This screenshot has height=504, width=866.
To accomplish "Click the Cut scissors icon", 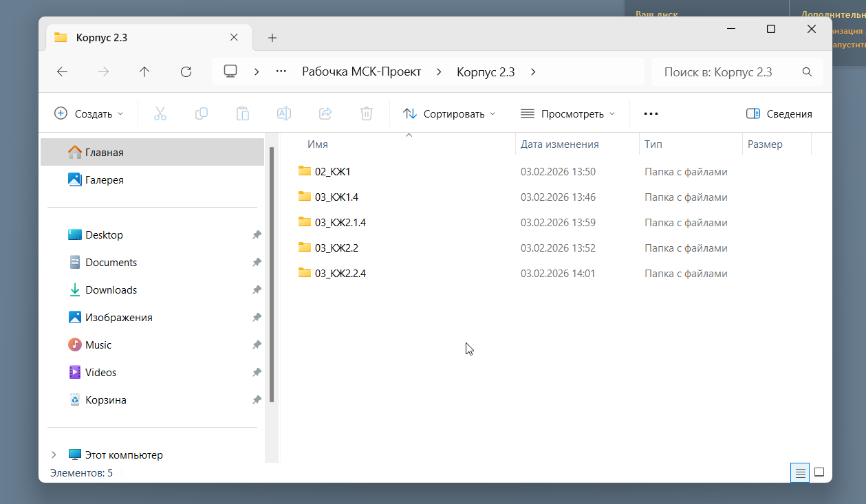I will click(160, 113).
